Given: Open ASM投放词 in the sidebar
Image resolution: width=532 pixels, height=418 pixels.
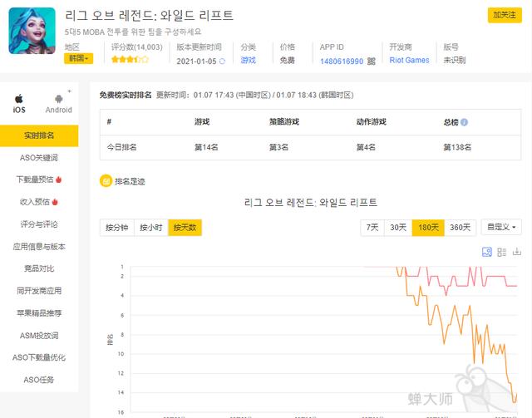Looking at the screenshot, I should (39, 336).
